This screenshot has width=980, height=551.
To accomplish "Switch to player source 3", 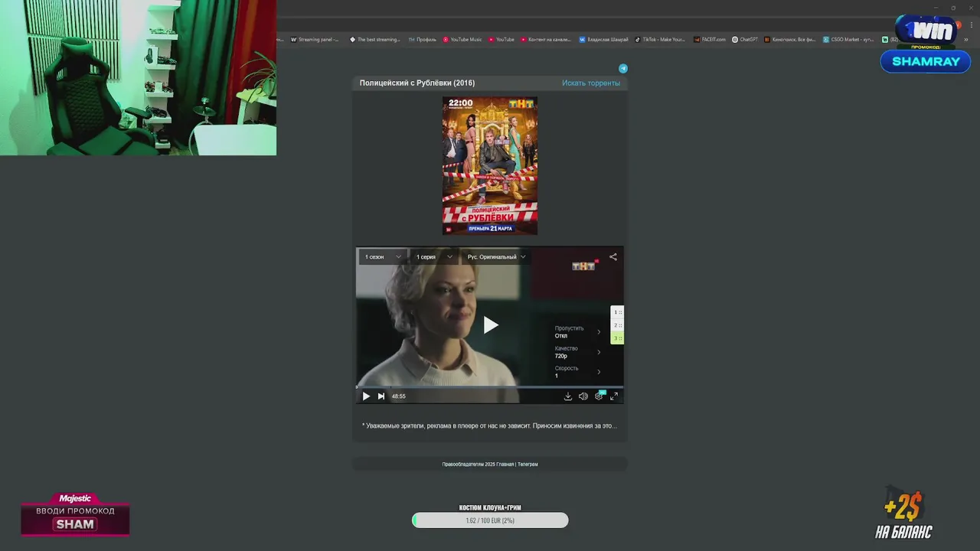I will click(x=617, y=338).
